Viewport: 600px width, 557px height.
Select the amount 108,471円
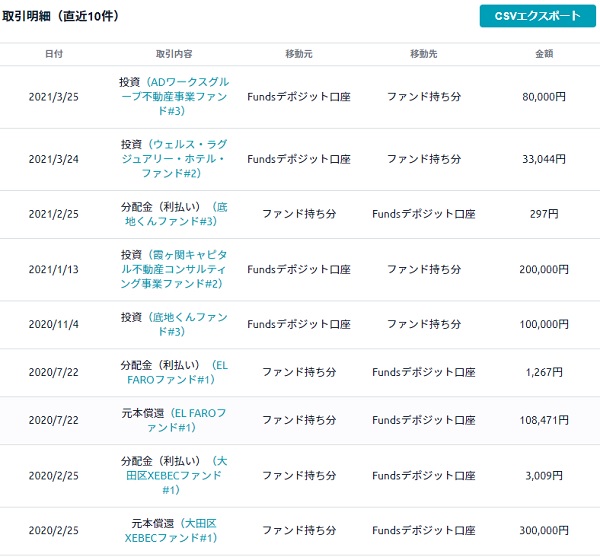pyautogui.click(x=544, y=420)
